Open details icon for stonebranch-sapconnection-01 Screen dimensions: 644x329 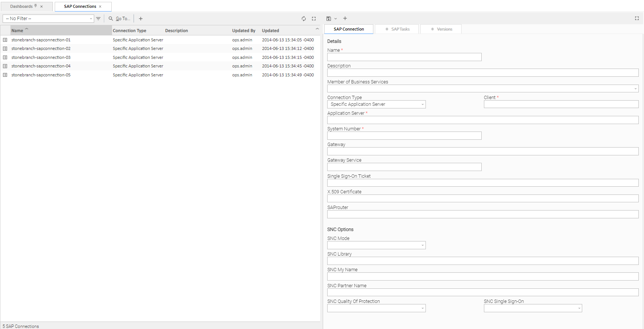coord(5,40)
